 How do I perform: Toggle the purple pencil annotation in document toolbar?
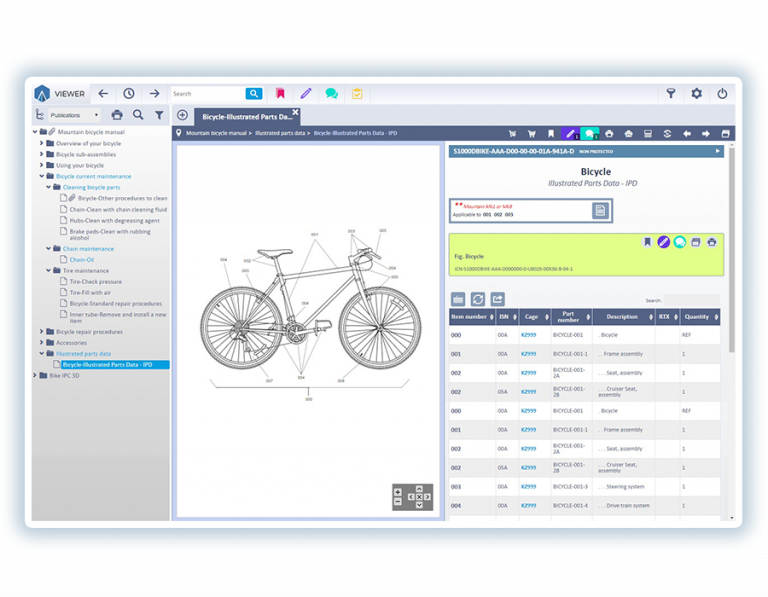click(x=570, y=133)
